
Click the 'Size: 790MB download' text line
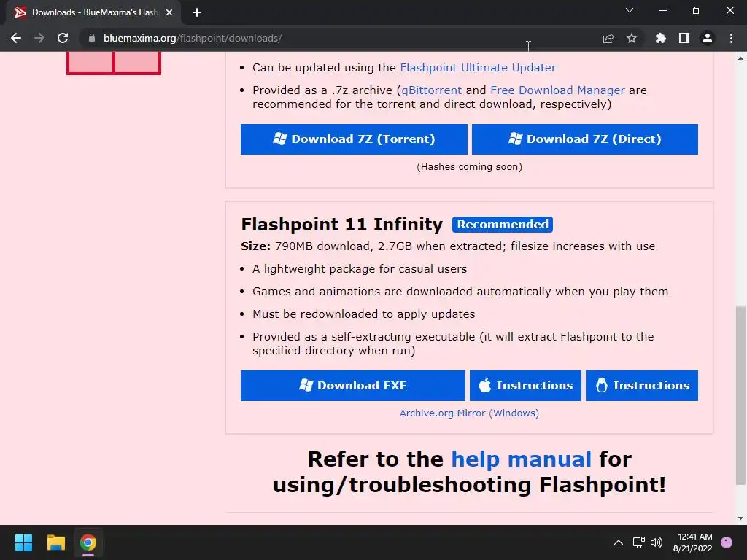[448, 246]
